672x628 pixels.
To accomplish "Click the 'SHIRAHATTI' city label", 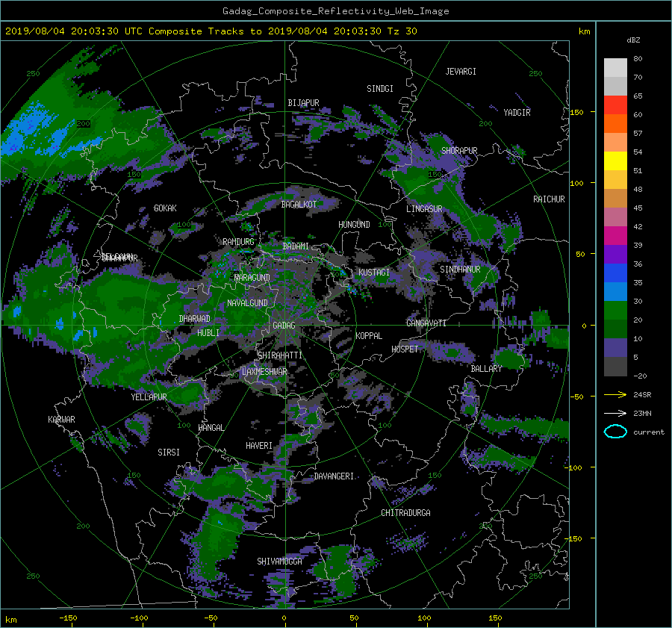I will tap(280, 355).
